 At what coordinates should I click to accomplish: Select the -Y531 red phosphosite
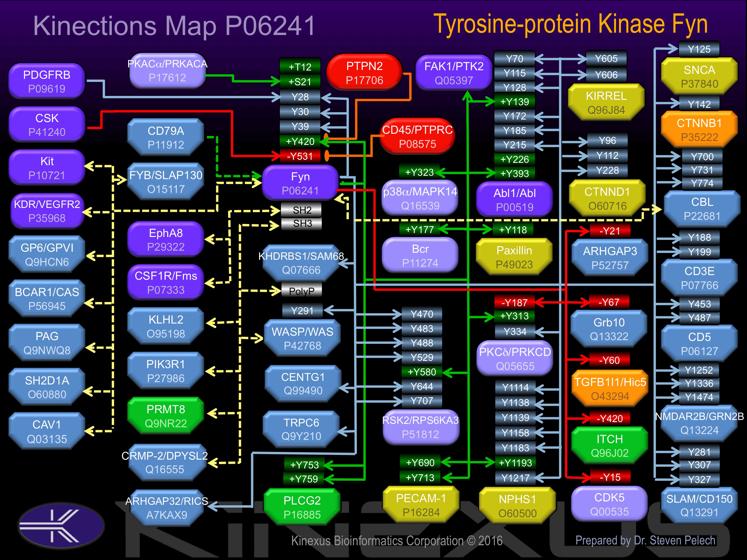pyautogui.click(x=300, y=156)
